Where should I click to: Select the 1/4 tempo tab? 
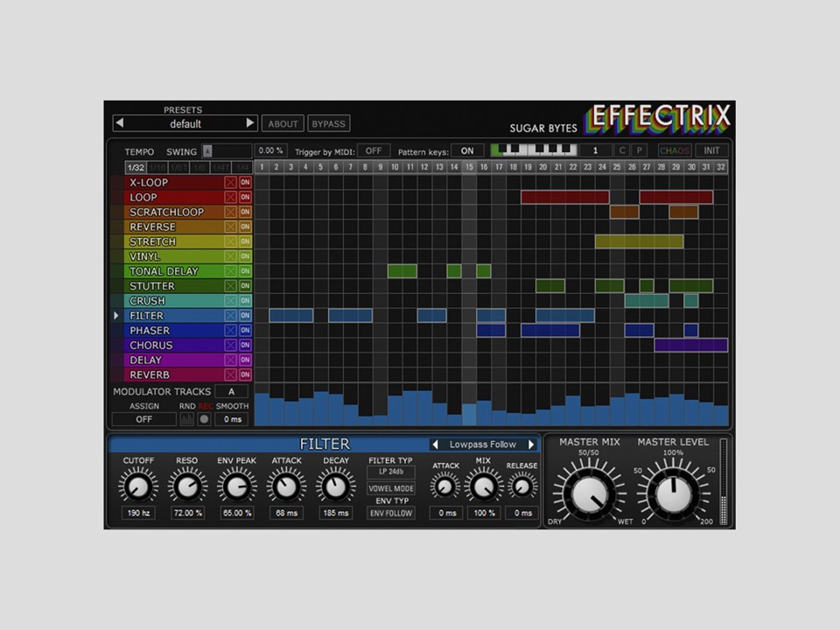[241, 168]
